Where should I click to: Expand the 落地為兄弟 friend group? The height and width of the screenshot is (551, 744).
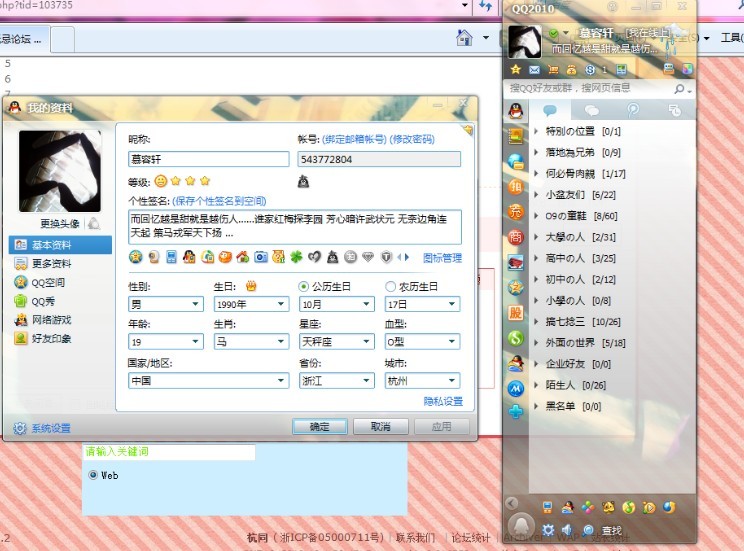(x=536, y=152)
